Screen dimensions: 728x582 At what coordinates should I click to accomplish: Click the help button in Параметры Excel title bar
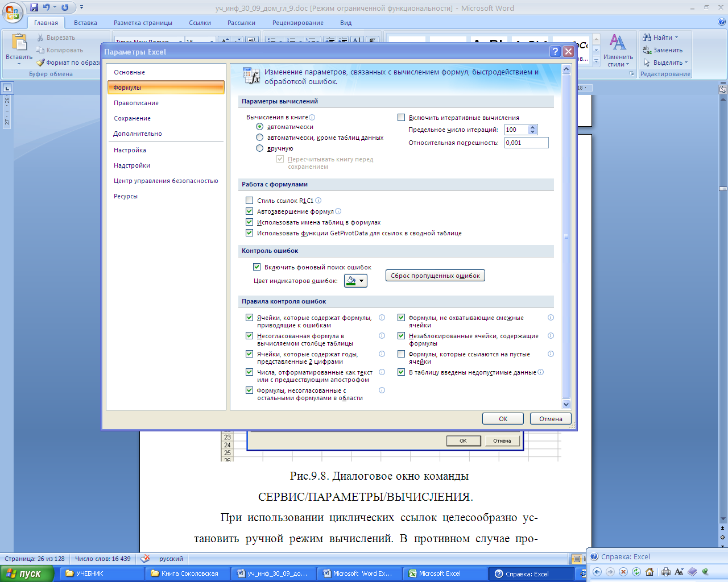(x=556, y=51)
